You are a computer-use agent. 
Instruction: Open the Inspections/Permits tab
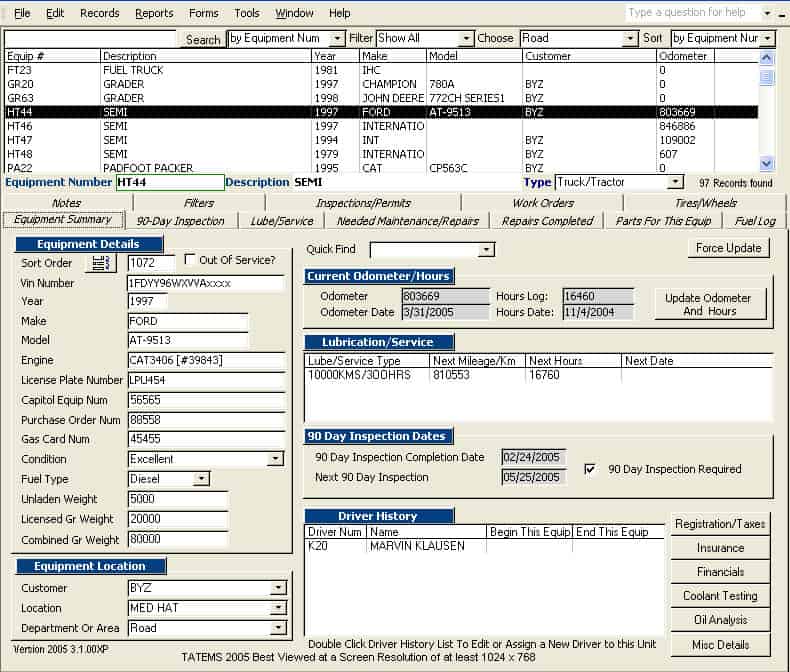[x=363, y=203]
